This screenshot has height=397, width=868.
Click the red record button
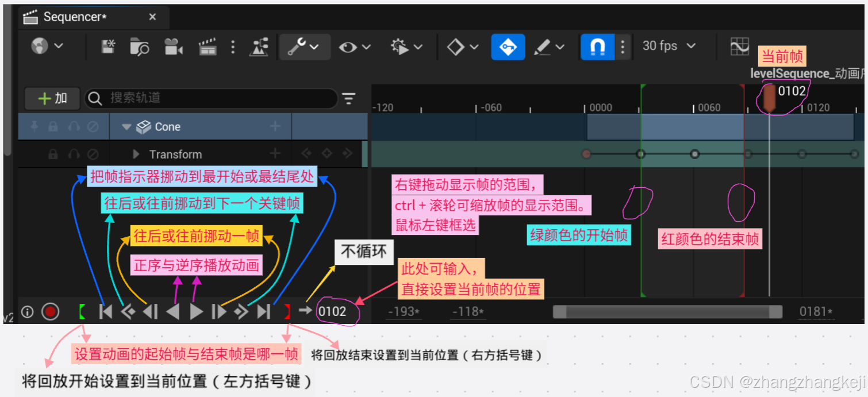point(51,312)
